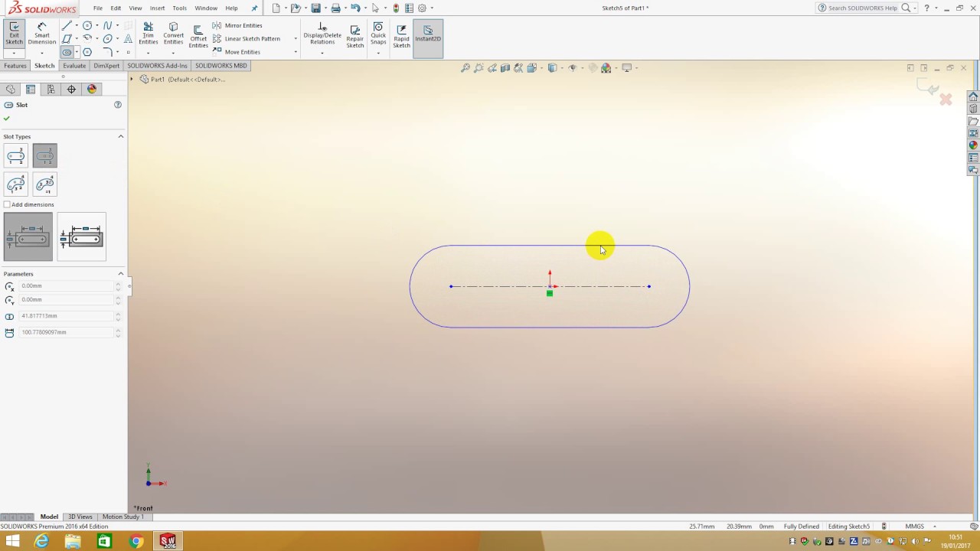
Task: Open Slot PropertyManager help
Action: pyautogui.click(x=118, y=105)
